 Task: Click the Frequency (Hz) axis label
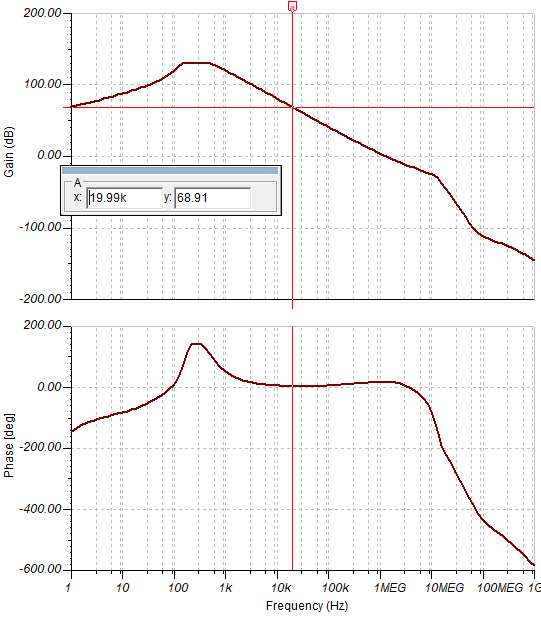coord(307,606)
